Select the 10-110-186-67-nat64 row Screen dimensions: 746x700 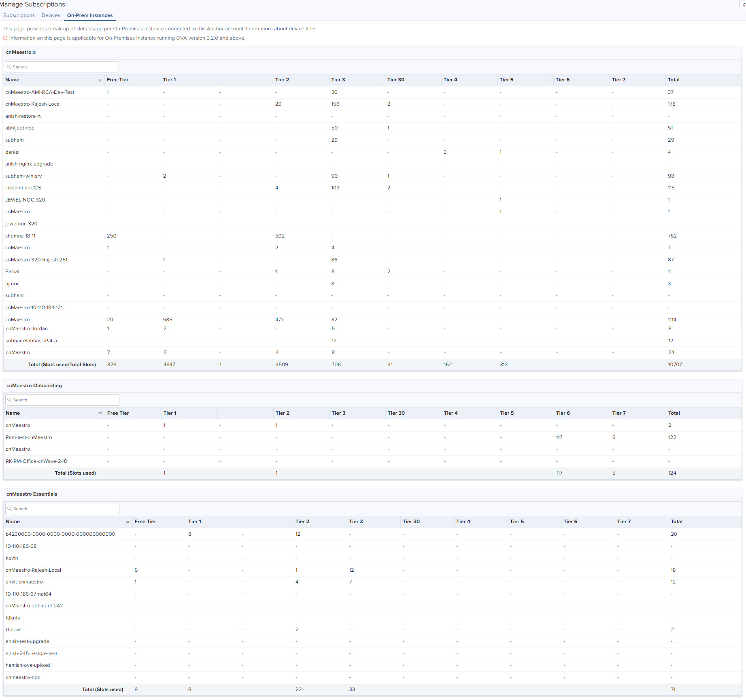372,594
